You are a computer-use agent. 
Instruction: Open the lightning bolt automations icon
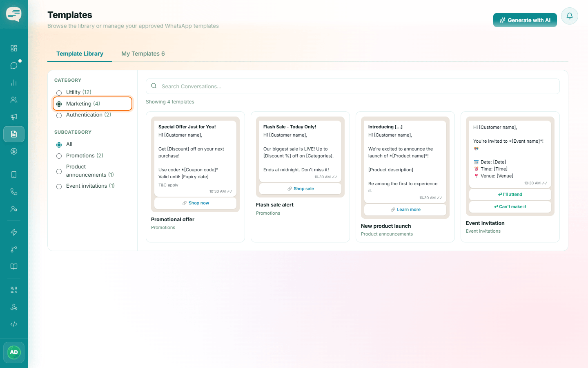14,232
